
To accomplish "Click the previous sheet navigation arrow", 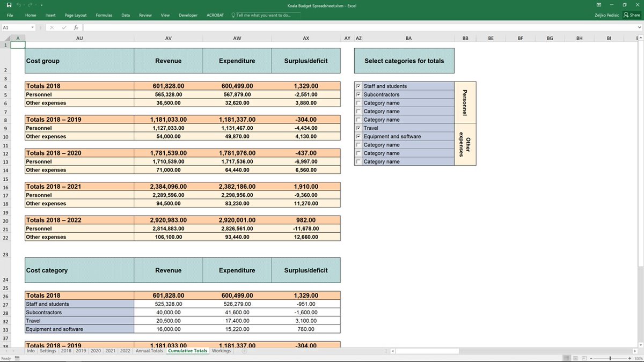I will (7, 351).
